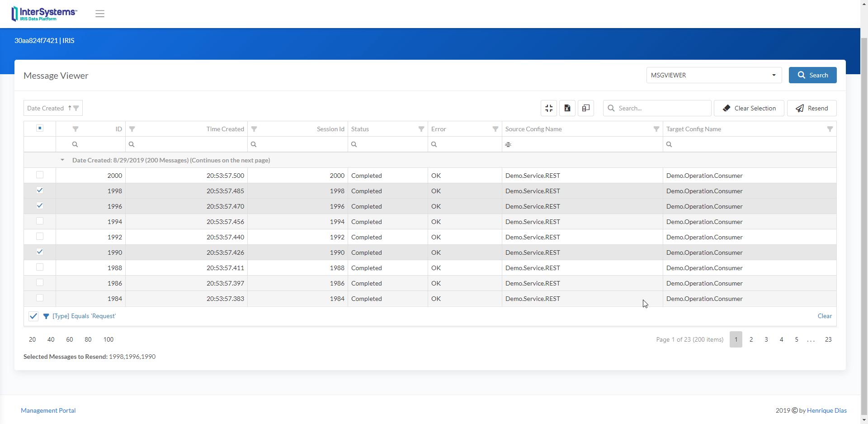Click the grid Search text field
The width and height of the screenshot is (868, 424).
pyautogui.click(x=657, y=108)
